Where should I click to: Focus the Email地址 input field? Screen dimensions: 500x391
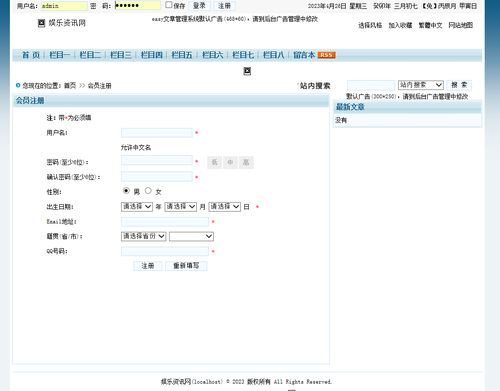[x=165, y=222]
